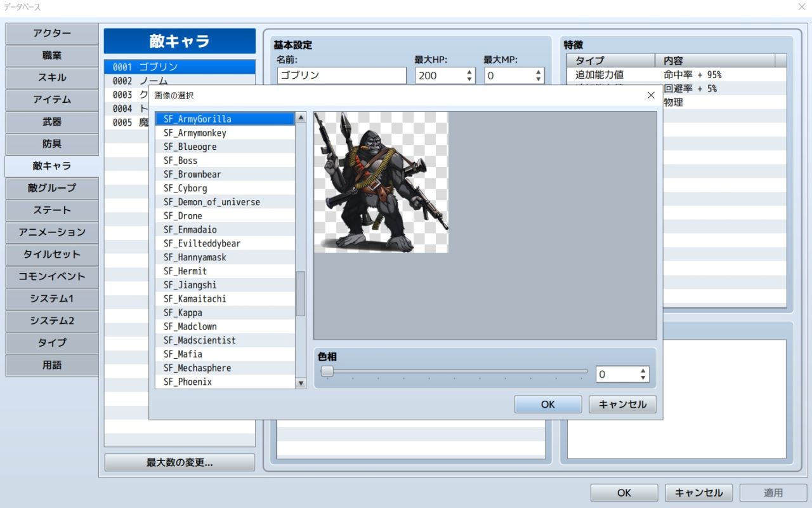Viewport: 812px width, 508px height.
Task: Select SF_Madclown image entry
Action: pos(225,326)
